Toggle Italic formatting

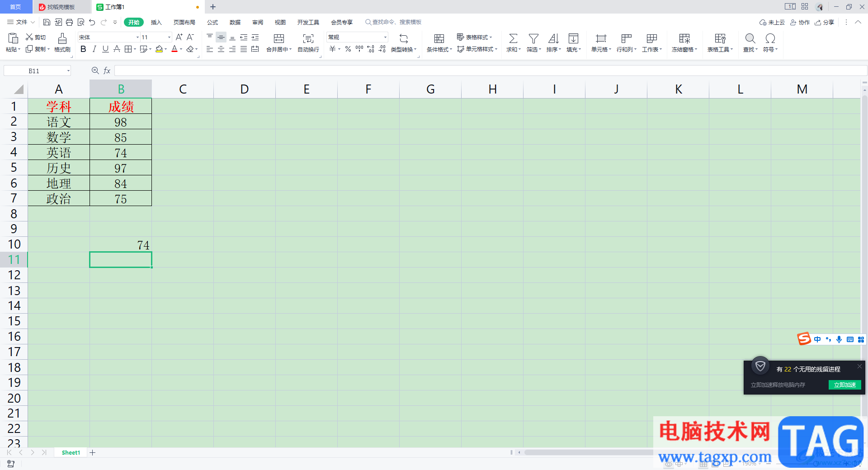(94, 49)
